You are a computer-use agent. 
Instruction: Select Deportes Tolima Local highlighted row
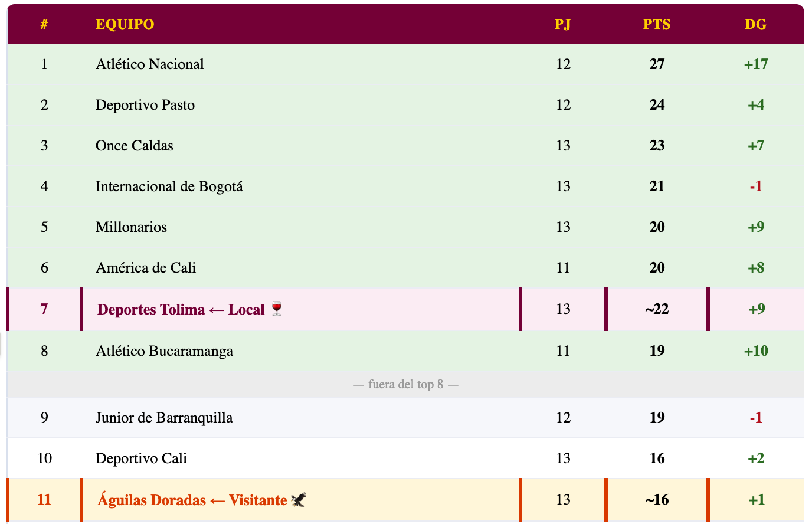(406, 309)
